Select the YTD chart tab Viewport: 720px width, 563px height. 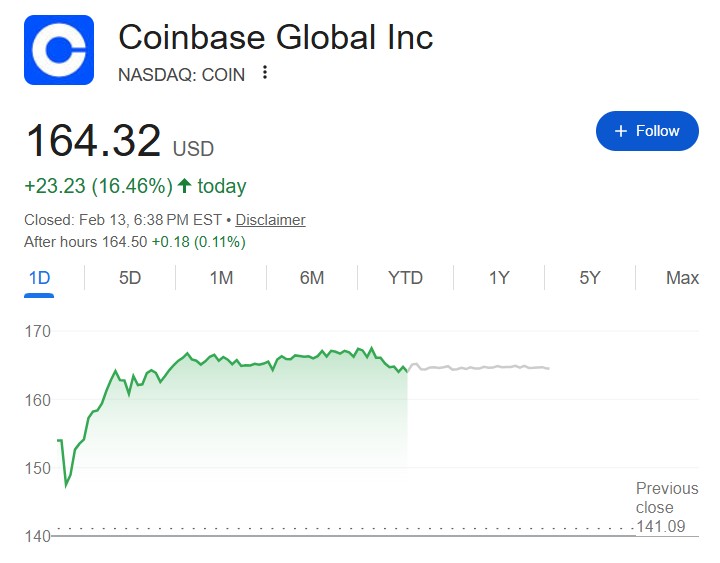pos(405,278)
